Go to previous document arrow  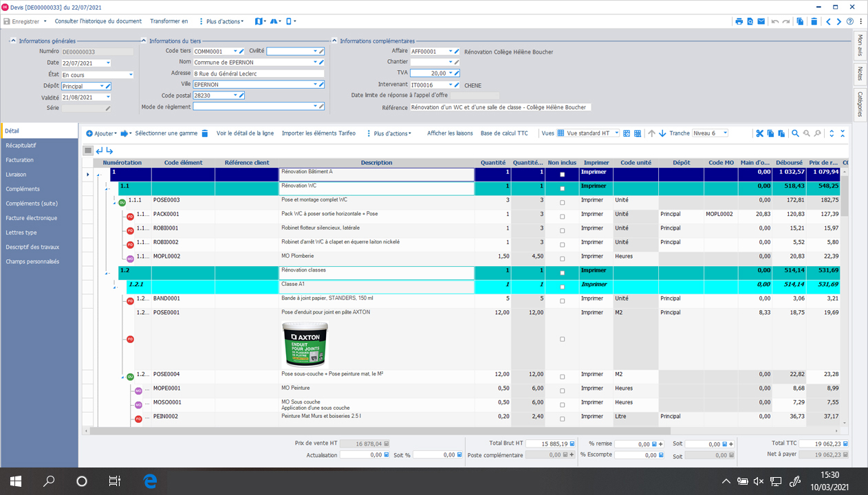(829, 21)
